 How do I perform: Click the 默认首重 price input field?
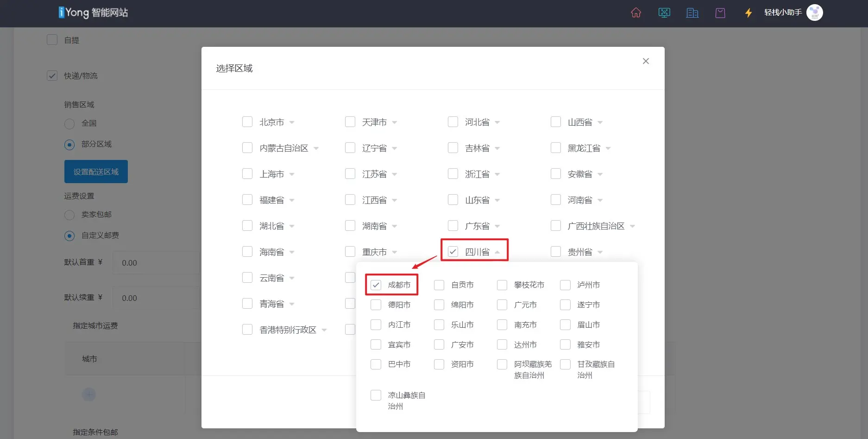pos(156,263)
